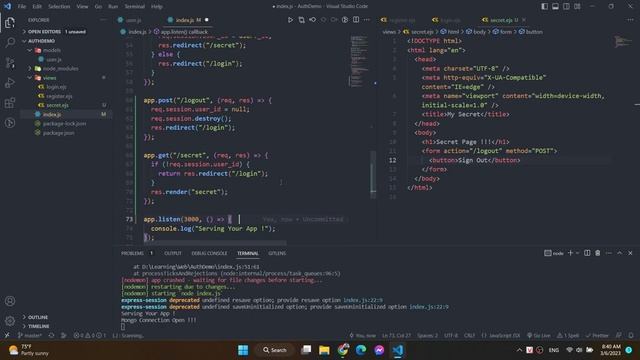Open more actions for left editor group
This screenshot has height=360, width=640.
pos(367,20)
